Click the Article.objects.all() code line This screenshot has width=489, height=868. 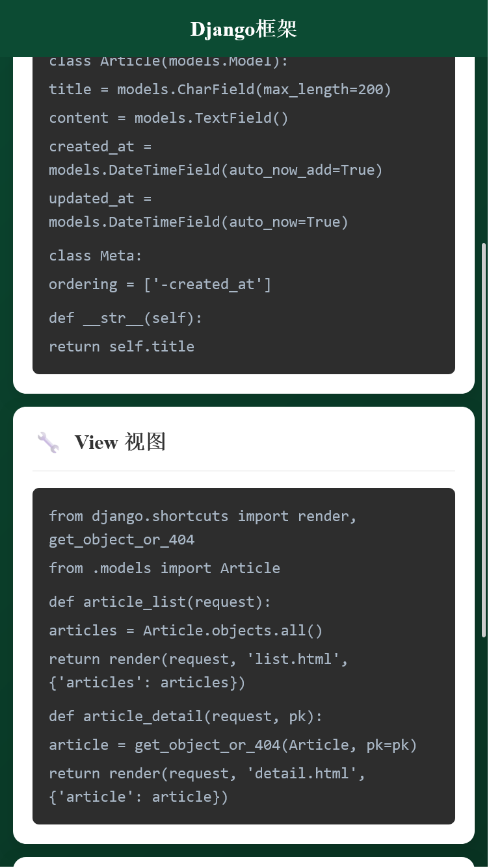pyautogui.click(x=185, y=631)
